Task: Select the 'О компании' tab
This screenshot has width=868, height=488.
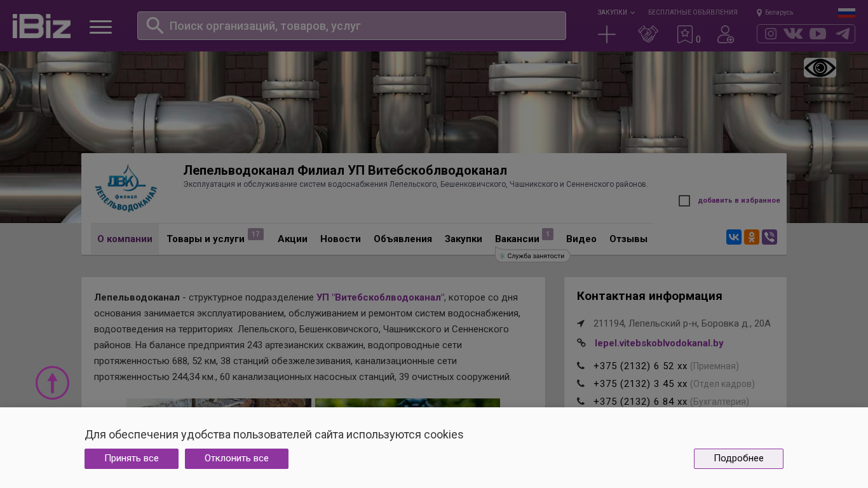Action: pos(125,239)
